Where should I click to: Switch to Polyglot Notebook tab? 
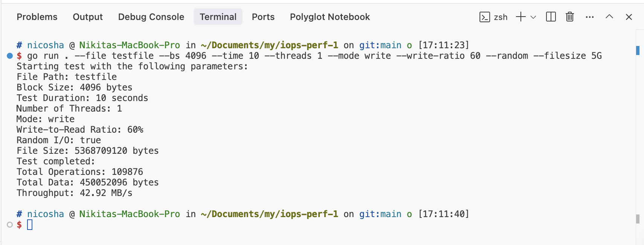tap(330, 17)
